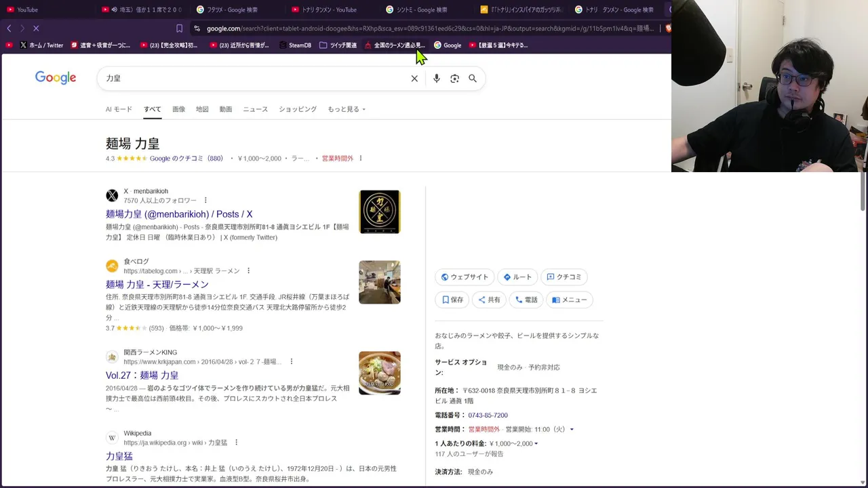Start voice search with microphone icon
Screen dimensions: 868x488
click(437, 79)
